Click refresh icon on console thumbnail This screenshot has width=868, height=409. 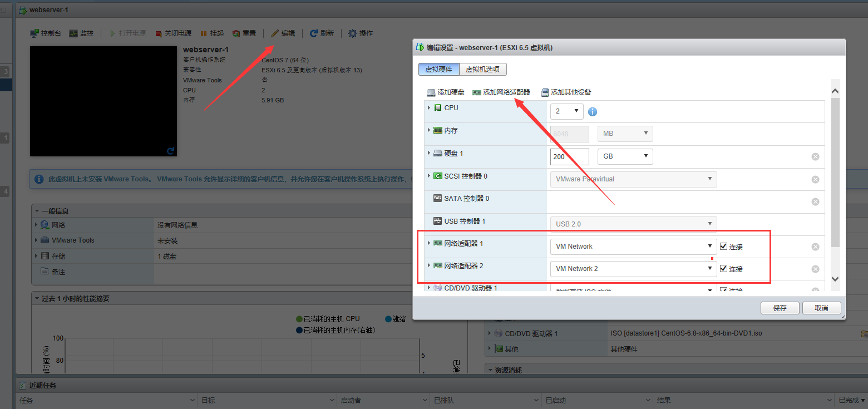tap(171, 150)
